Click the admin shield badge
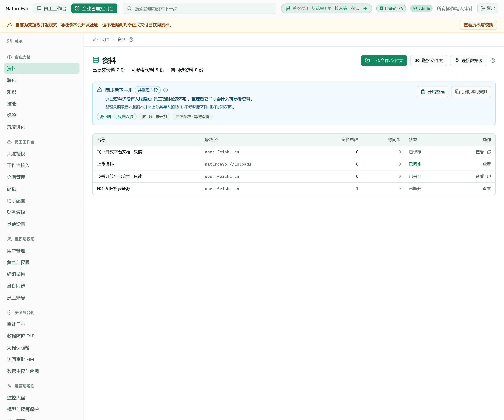The width and height of the screenshot is (504, 420). tap(421, 8)
